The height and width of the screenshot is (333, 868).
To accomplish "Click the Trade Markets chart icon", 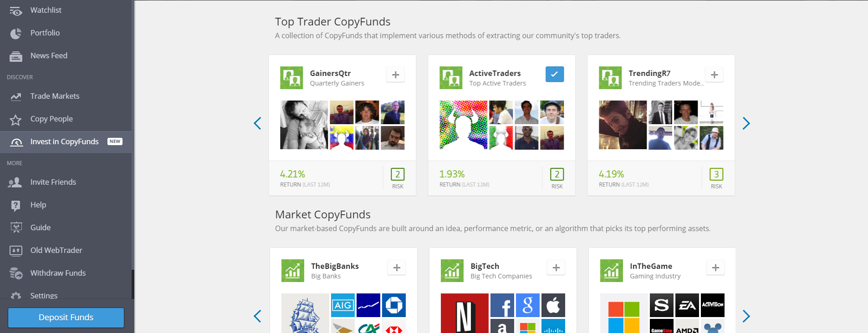I will 16,96.
